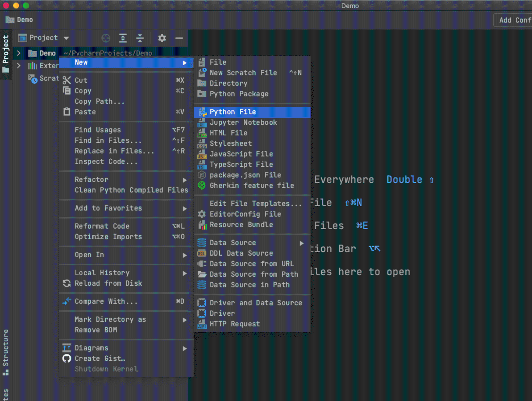The width and height of the screenshot is (532, 401).
Task: Click the Jupyter Notebook icon
Action: [202, 123]
